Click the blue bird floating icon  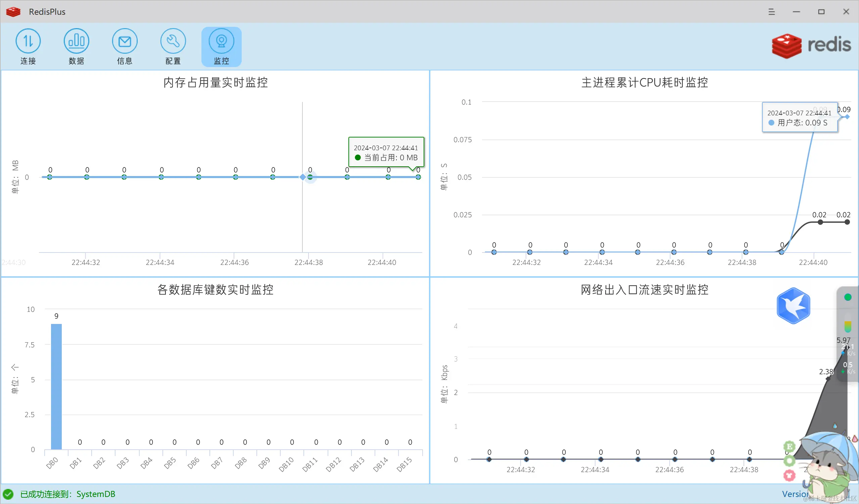[793, 305]
